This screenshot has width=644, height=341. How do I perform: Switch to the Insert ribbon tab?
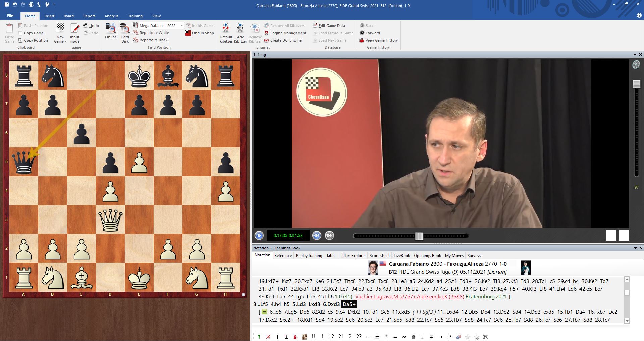49,16
